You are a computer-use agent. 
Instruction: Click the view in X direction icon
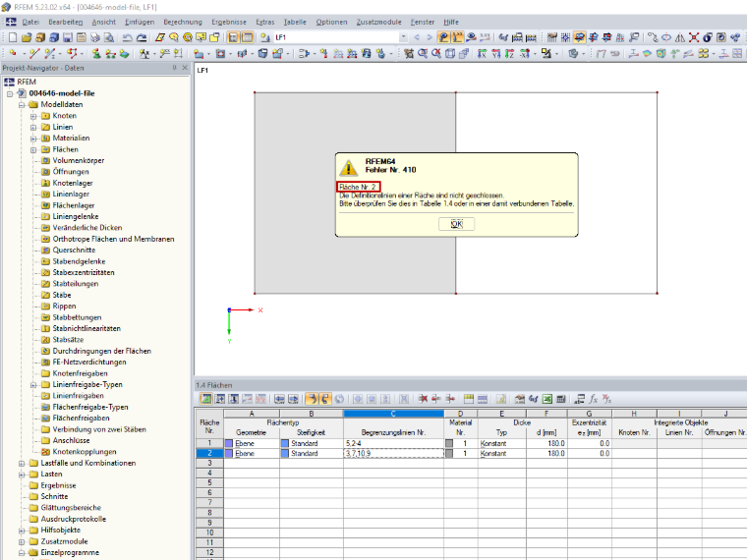click(x=483, y=53)
